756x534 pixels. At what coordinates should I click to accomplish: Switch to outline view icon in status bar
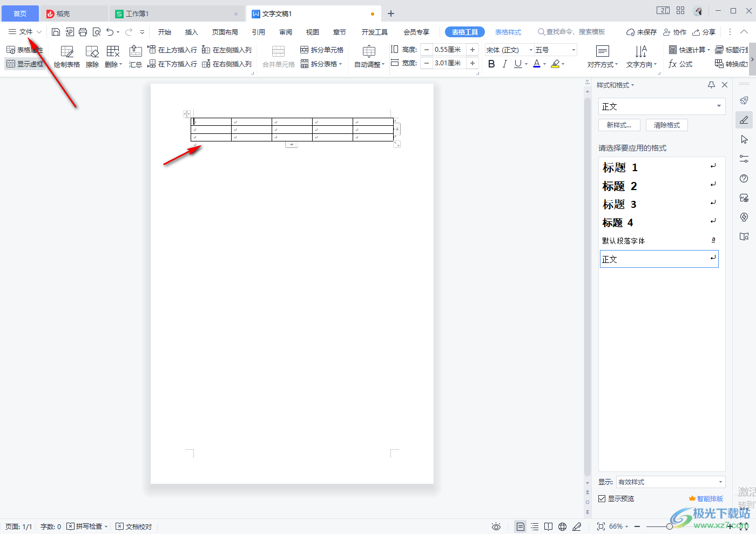click(x=535, y=526)
